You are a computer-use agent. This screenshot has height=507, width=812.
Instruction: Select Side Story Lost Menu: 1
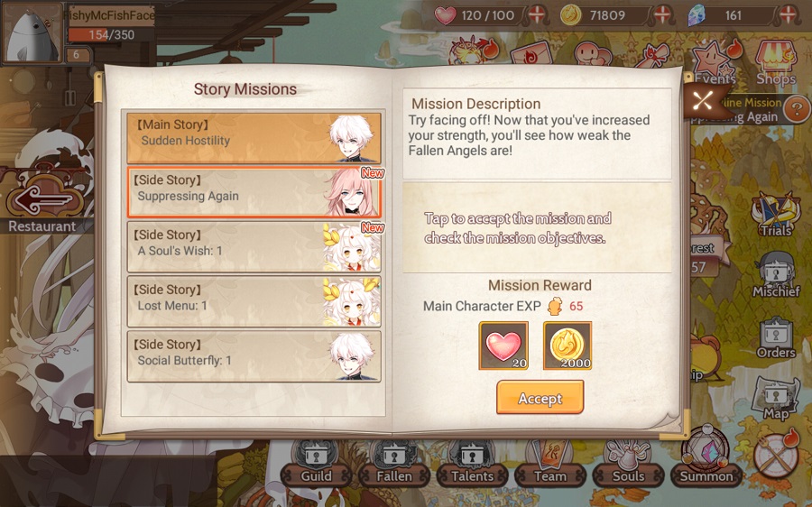[x=254, y=302]
